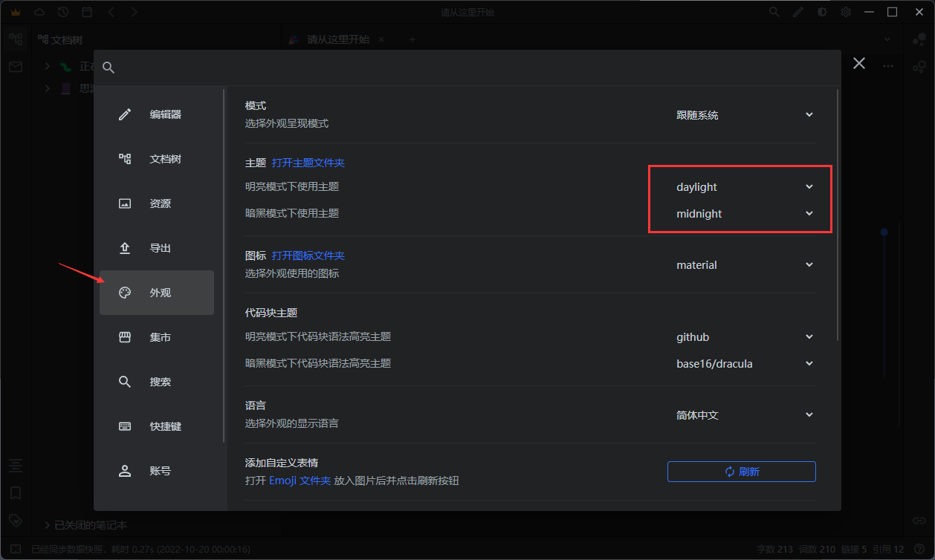Open the daily note calendar icon
This screenshot has width=935, height=560.
(x=87, y=12)
